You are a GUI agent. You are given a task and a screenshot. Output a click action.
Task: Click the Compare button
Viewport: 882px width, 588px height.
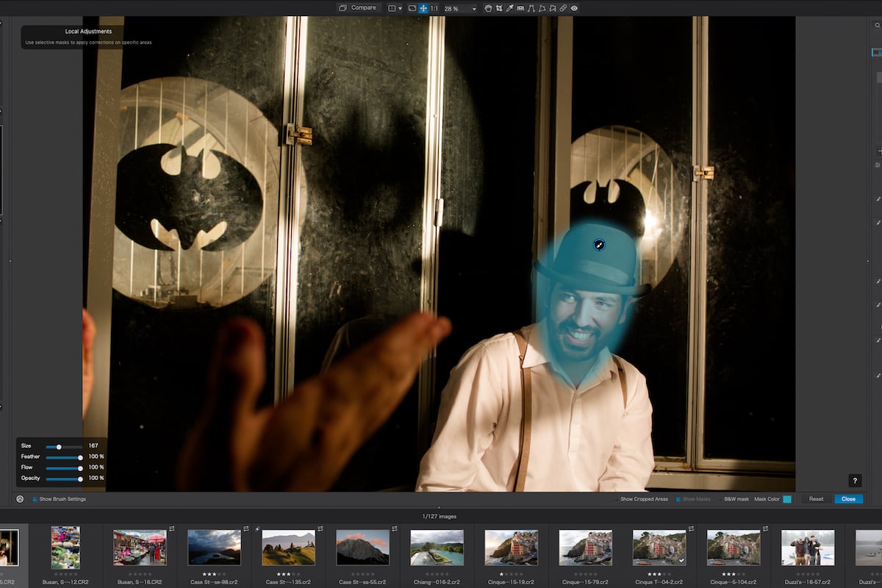pos(359,7)
